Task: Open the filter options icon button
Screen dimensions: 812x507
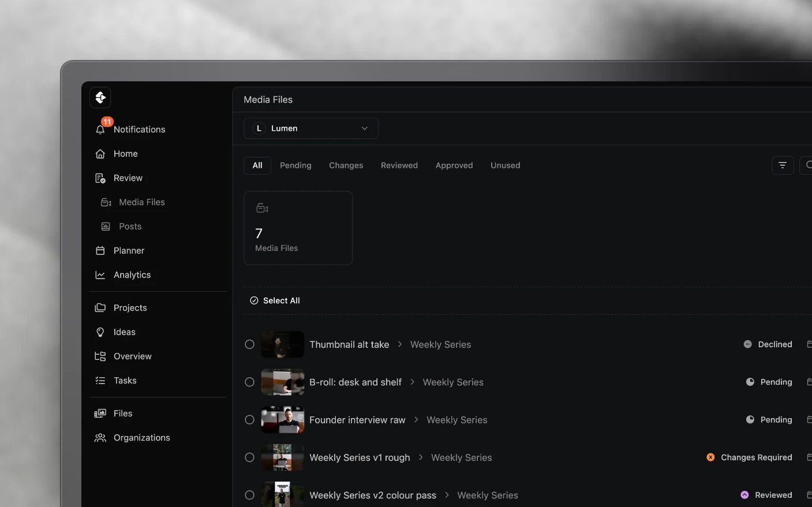Action: (783, 166)
